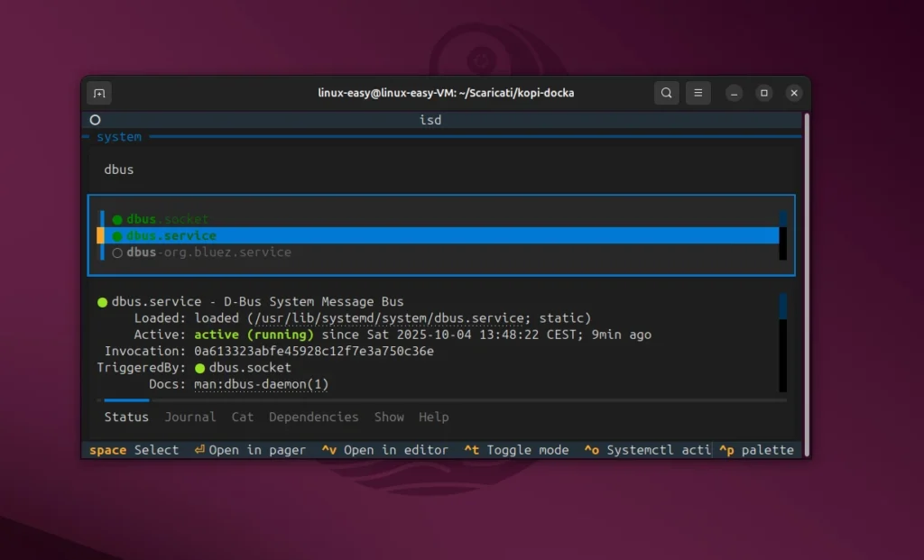924x560 pixels.
Task: Switch to the Journal tab
Action: pos(189,417)
